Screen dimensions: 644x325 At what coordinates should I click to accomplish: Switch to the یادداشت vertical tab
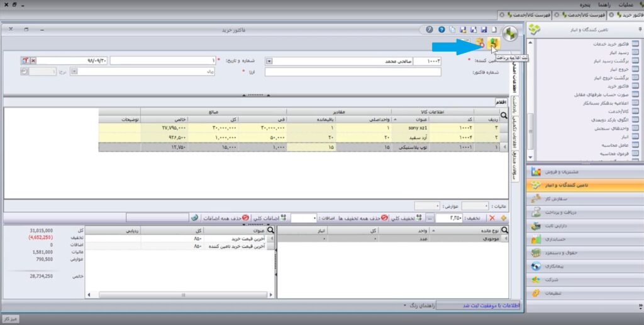[x=514, y=105]
